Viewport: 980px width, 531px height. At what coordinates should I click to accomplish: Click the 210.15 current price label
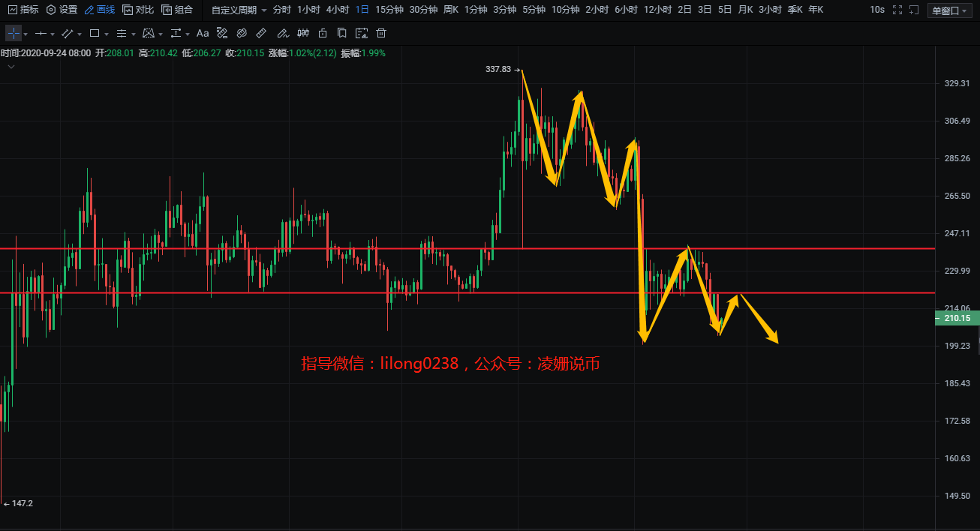click(x=956, y=319)
